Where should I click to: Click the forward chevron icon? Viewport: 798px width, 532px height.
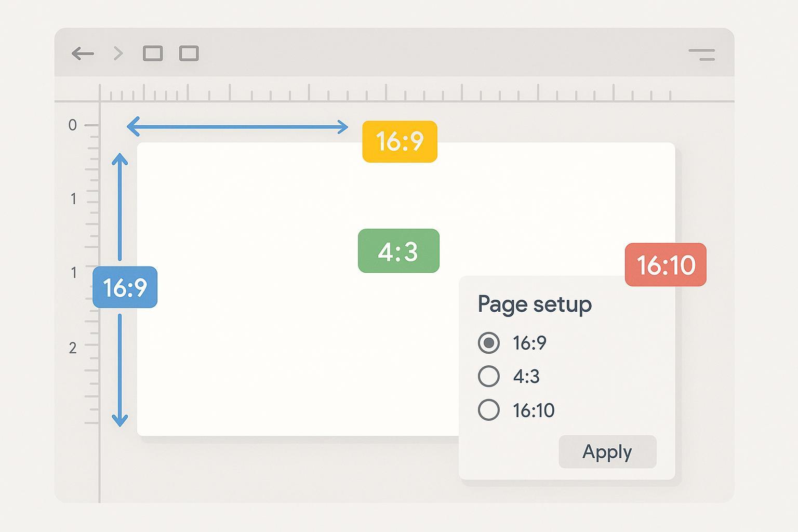click(x=118, y=54)
